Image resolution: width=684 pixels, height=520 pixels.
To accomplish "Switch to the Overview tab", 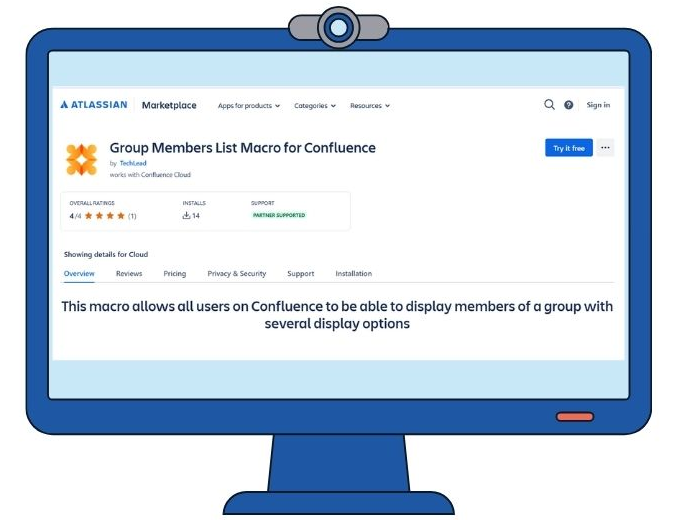I will click(x=79, y=274).
